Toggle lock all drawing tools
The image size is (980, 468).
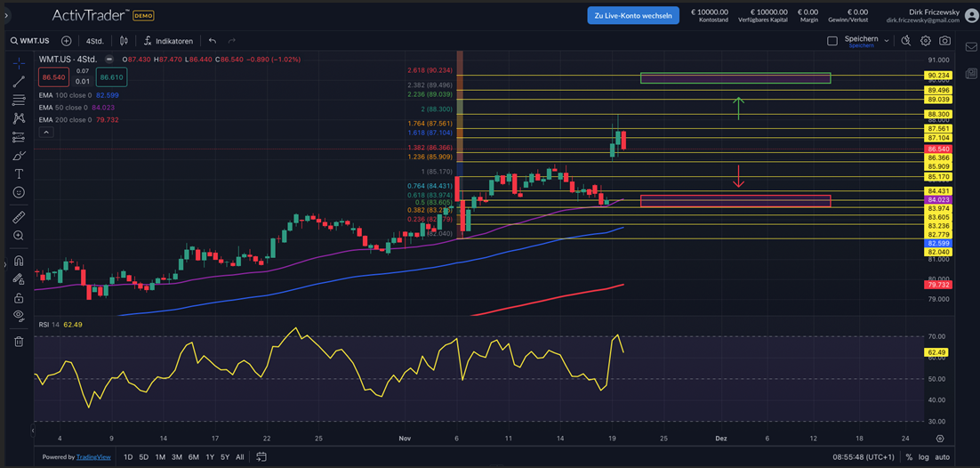click(x=19, y=297)
